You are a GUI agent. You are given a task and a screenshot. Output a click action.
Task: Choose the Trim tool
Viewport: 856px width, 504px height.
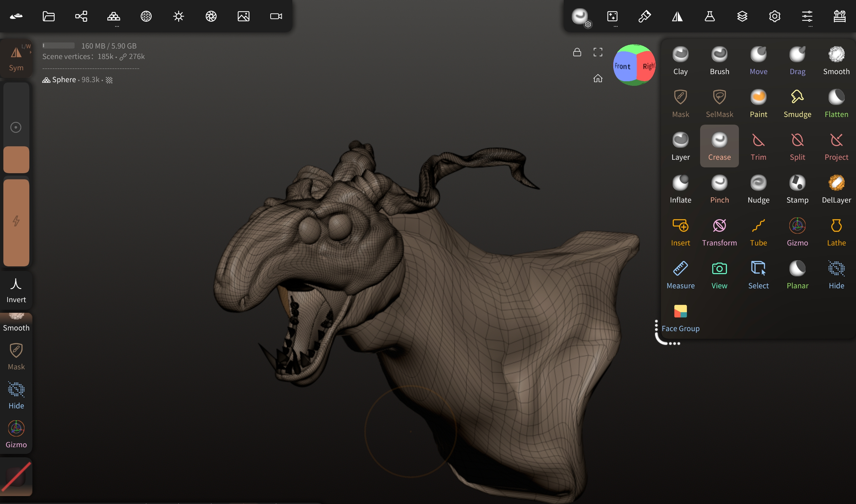pos(758,146)
